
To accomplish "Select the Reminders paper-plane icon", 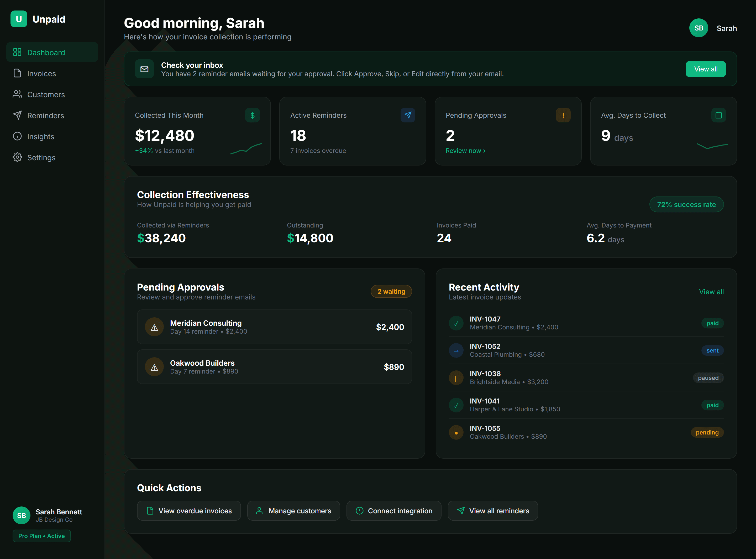I will 18,115.
